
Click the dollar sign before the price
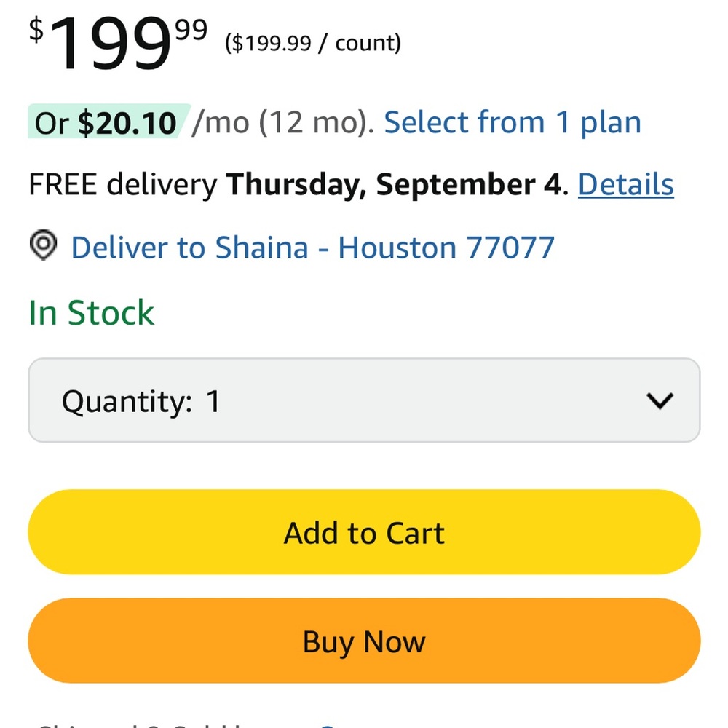pos(36,31)
